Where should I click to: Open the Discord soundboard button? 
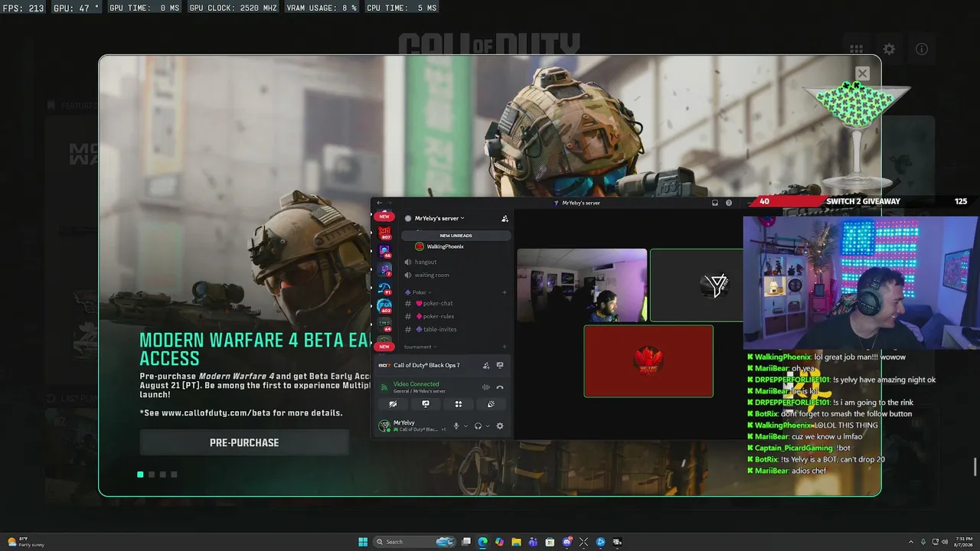point(491,404)
